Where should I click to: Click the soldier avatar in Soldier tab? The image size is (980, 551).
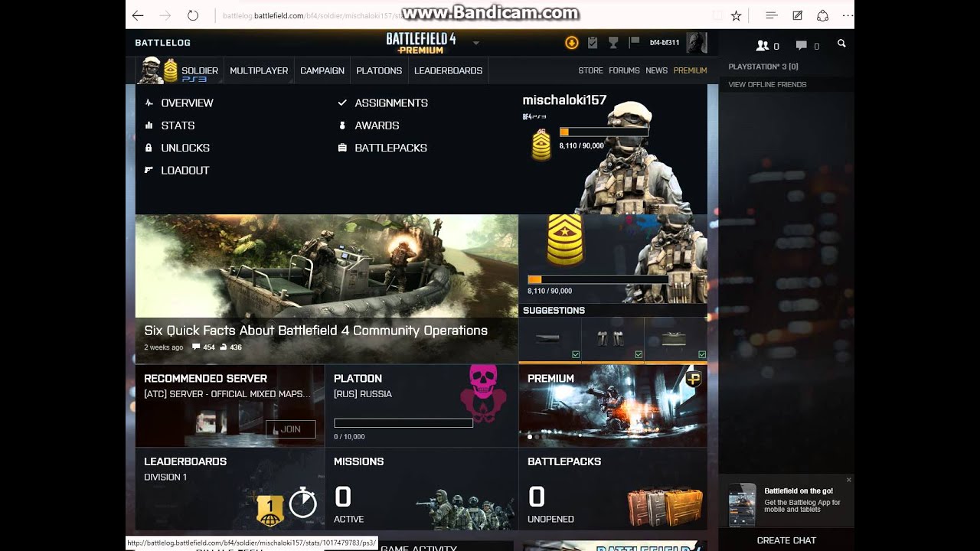[x=151, y=70]
